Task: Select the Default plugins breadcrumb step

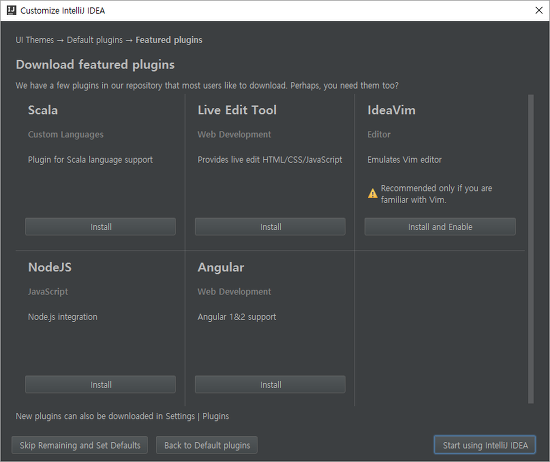Action: [x=95, y=40]
